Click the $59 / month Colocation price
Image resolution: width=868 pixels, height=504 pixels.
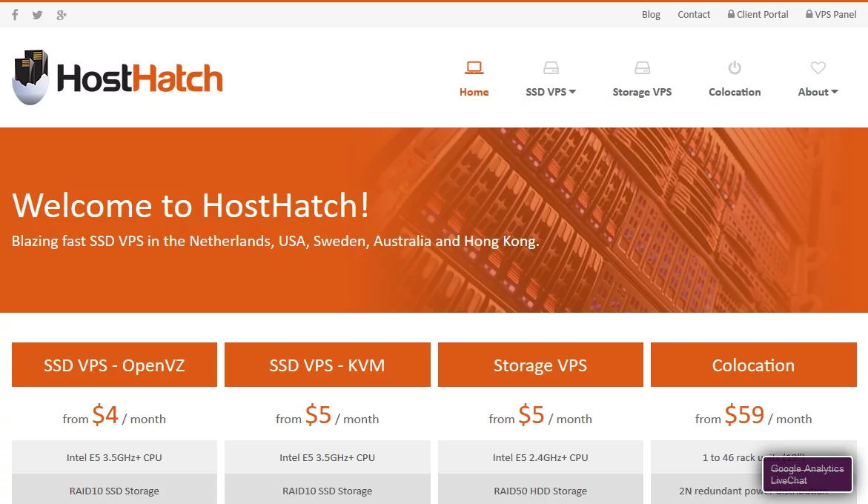point(753,415)
